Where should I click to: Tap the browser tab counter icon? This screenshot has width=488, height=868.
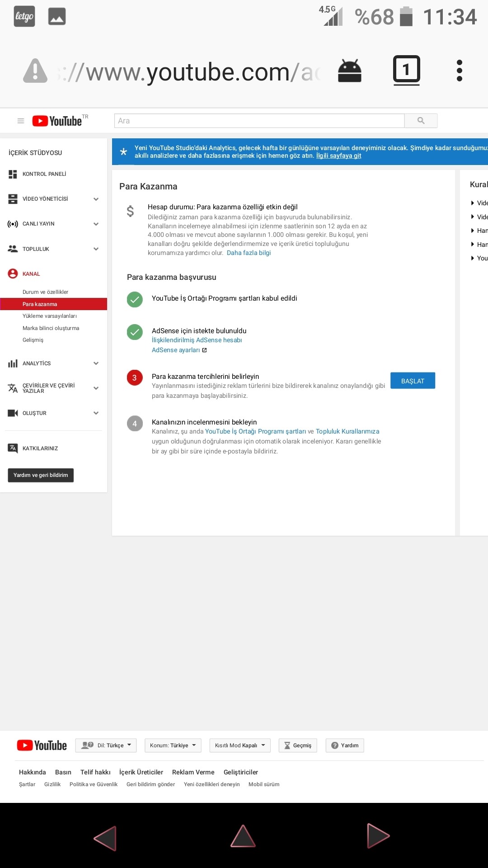[x=406, y=71]
